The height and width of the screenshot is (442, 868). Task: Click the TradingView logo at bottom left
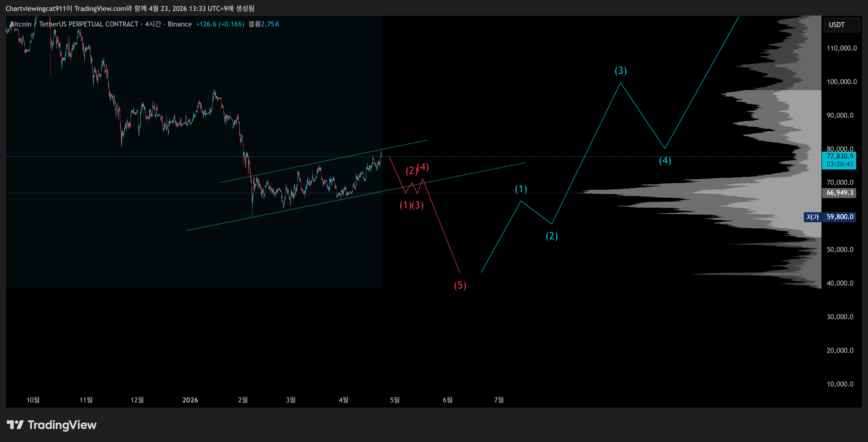[52, 425]
